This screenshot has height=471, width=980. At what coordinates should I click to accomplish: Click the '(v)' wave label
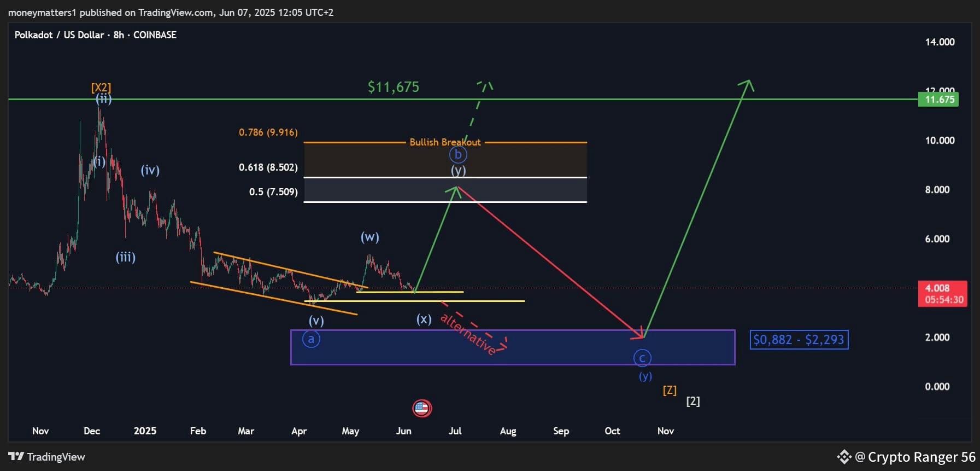pyautogui.click(x=316, y=321)
